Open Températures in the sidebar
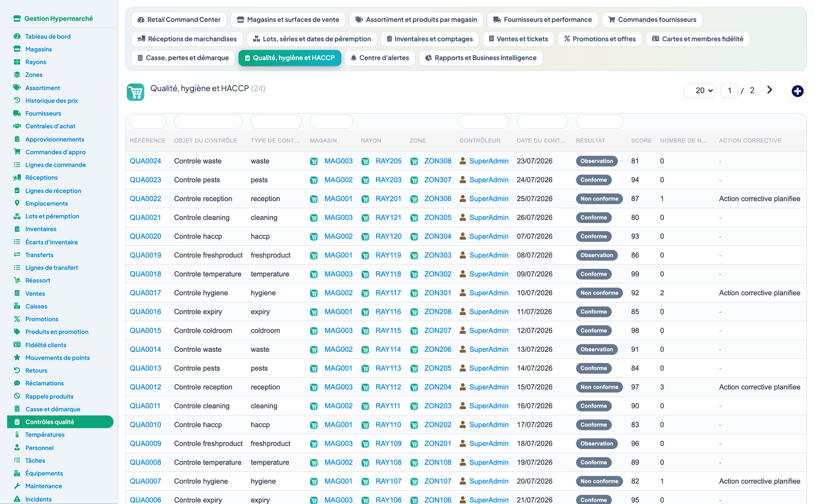The height and width of the screenshot is (504, 815). click(45, 435)
